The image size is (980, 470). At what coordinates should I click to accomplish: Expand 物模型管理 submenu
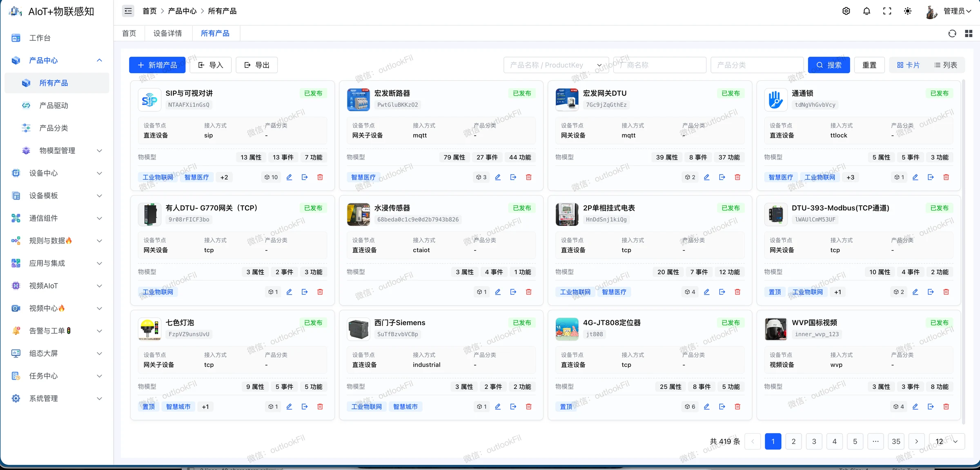point(99,151)
